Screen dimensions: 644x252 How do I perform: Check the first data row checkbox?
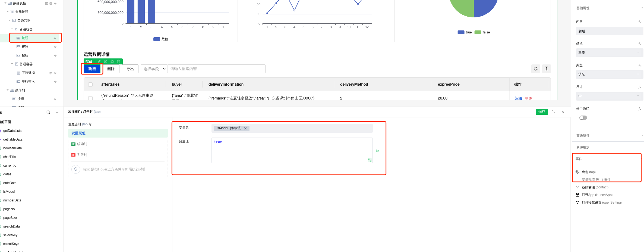90,98
